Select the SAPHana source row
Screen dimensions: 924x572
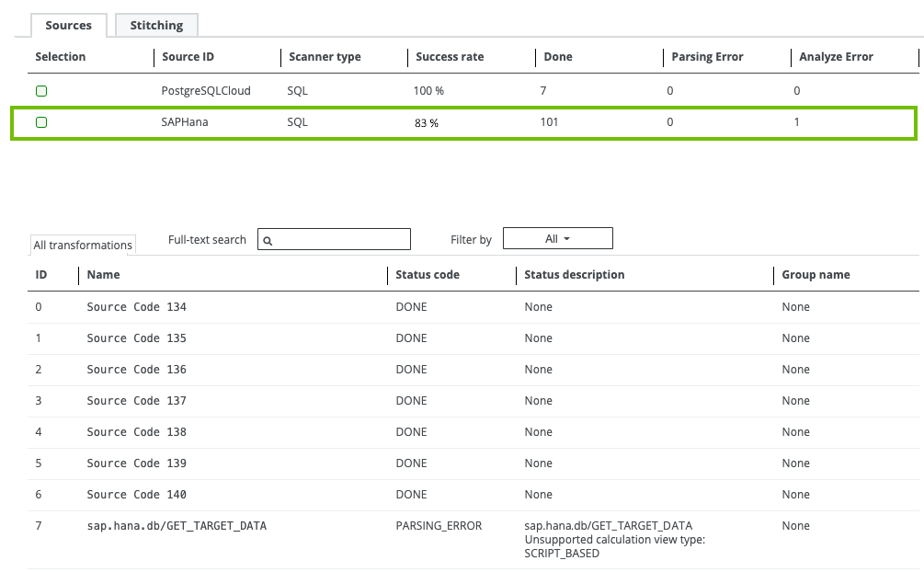coord(185,122)
